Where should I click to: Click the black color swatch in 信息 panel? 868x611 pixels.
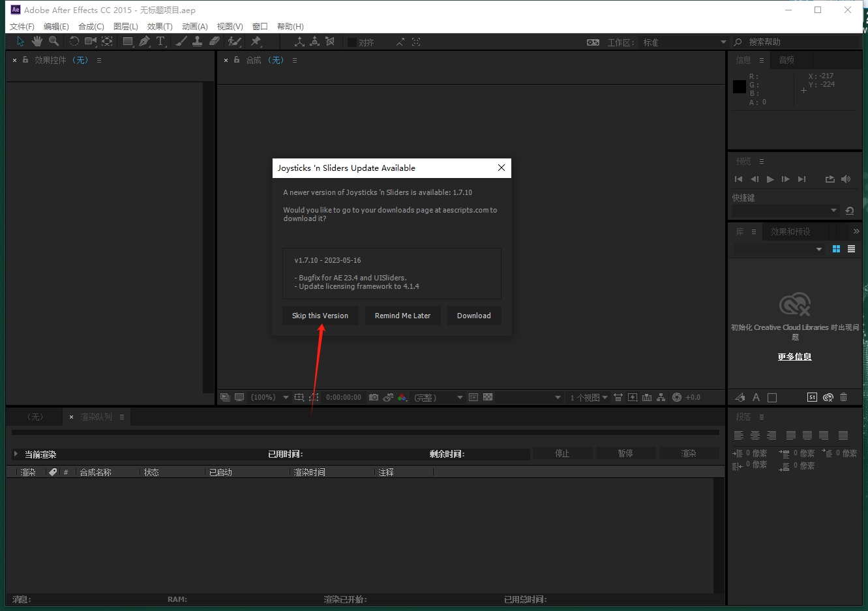(739, 86)
